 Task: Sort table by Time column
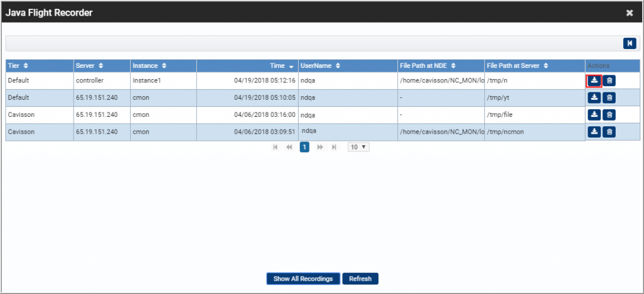click(291, 66)
